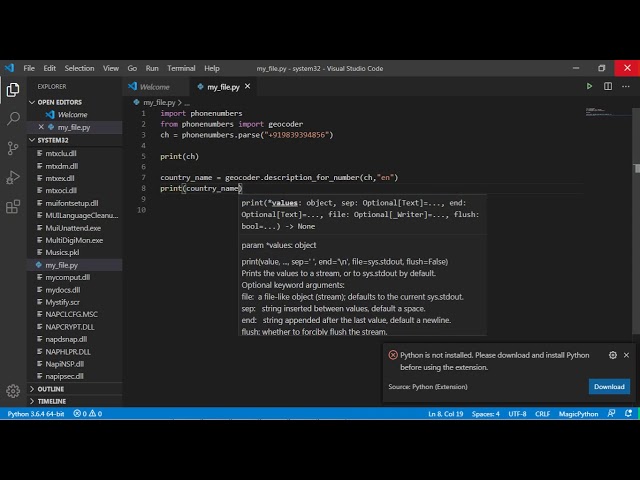The image size is (640, 480).
Task: Close my_file.py in Open Editors list
Action: 41,127
